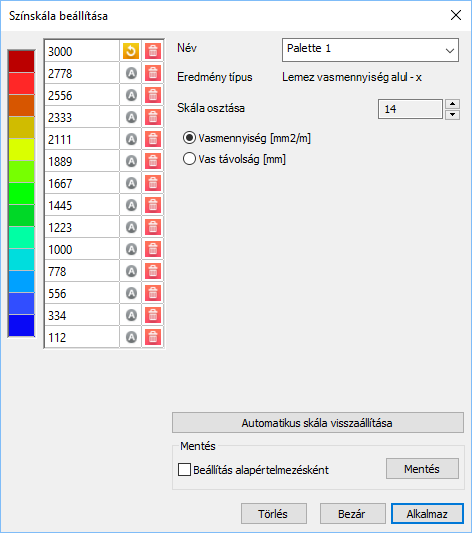Screen dimensions: 472x533
Task: Remove the 1889 row using trash icon
Action: (153, 161)
